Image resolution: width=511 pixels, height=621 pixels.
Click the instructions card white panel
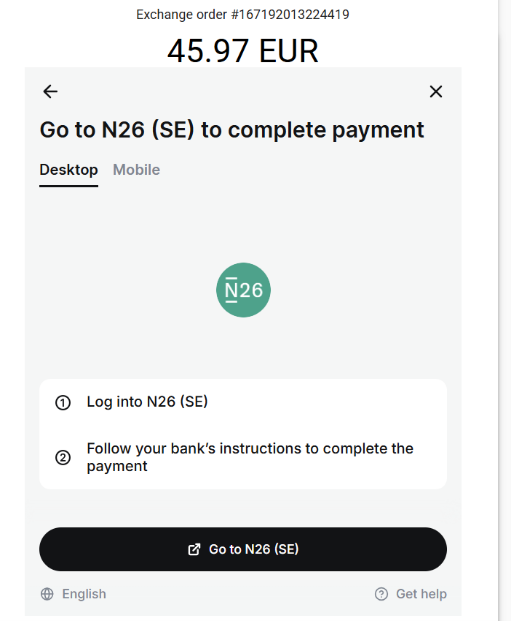pyautogui.click(x=243, y=434)
